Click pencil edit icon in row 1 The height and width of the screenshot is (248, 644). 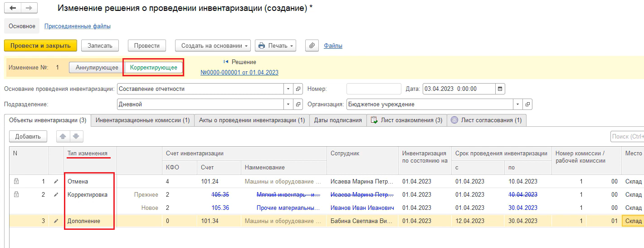point(56,182)
